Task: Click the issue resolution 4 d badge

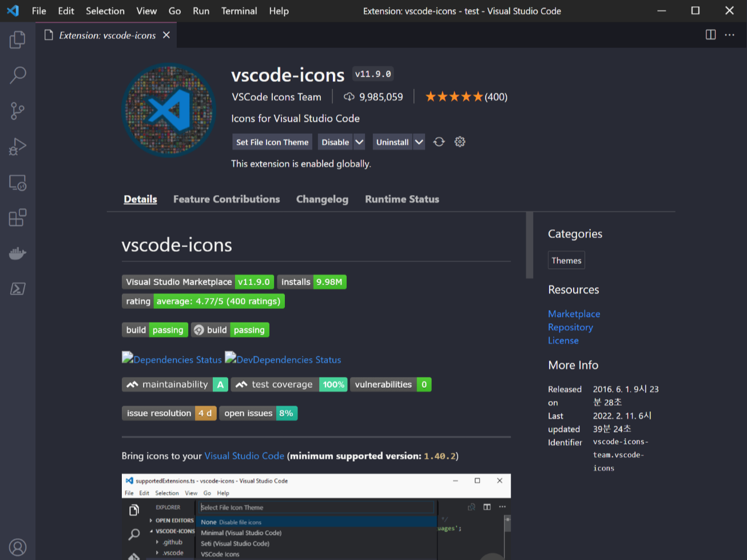Action: click(169, 413)
